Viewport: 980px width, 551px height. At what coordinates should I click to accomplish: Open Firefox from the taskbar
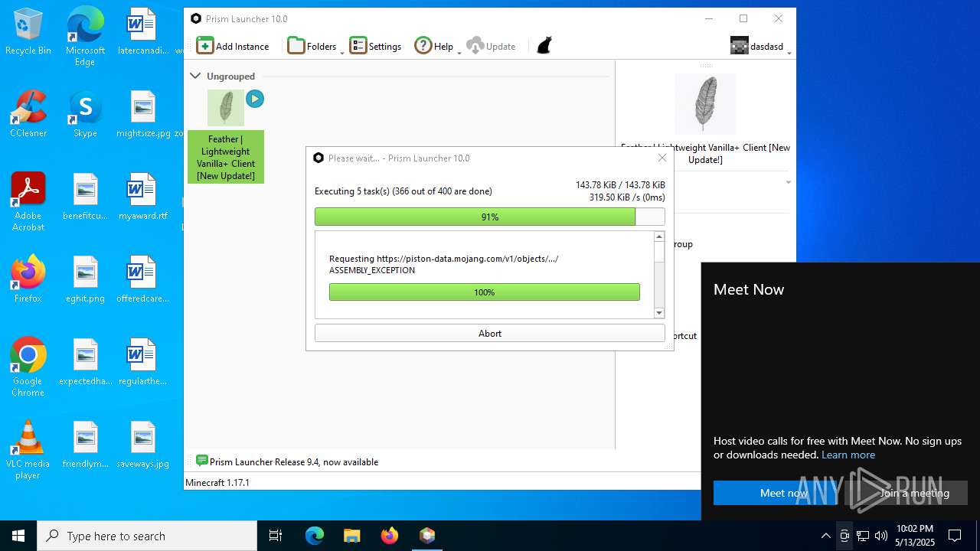[x=389, y=536]
